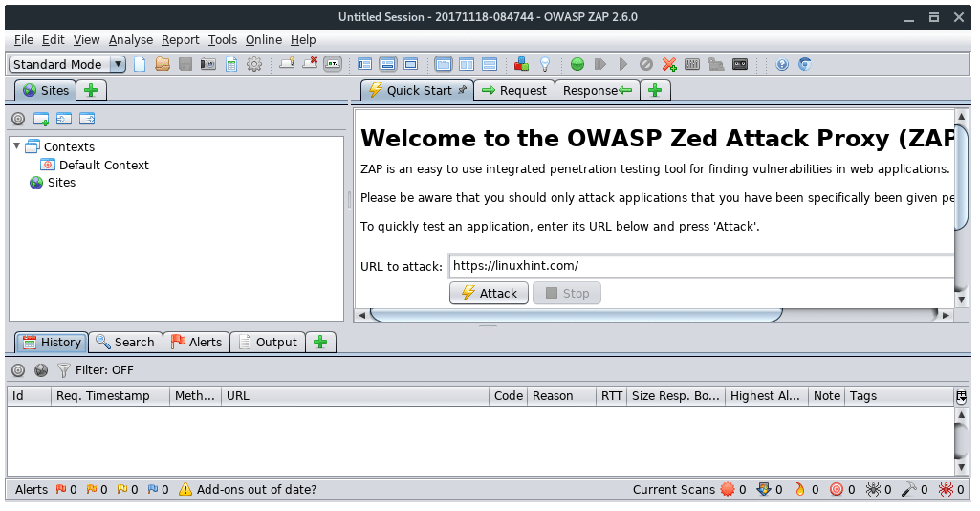The height and width of the screenshot is (511, 980).
Task: Click the Persist Session disk icon
Action: pos(185,64)
